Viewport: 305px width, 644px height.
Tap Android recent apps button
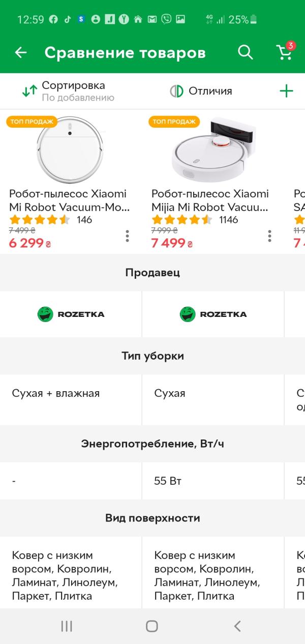point(67,626)
